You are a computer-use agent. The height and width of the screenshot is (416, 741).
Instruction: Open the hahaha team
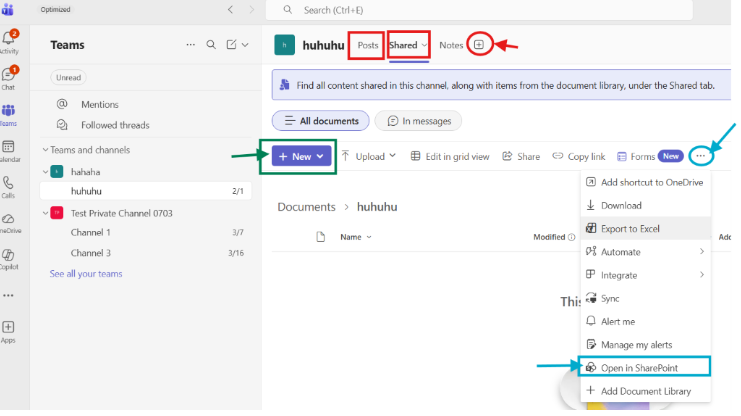coord(86,172)
